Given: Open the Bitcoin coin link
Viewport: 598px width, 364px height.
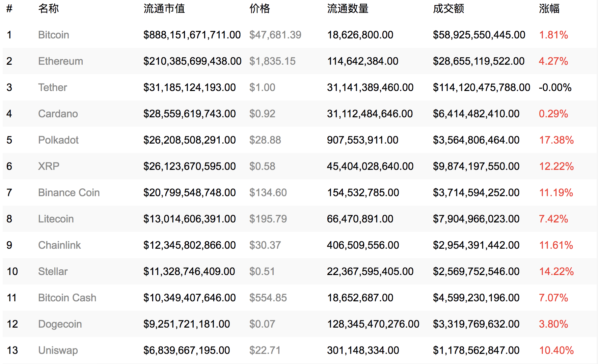Looking at the screenshot, I should click(x=53, y=35).
